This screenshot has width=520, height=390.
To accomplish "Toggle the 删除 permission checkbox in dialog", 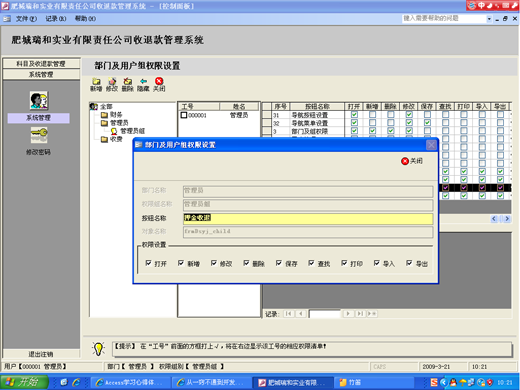I will click(x=246, y=263).
